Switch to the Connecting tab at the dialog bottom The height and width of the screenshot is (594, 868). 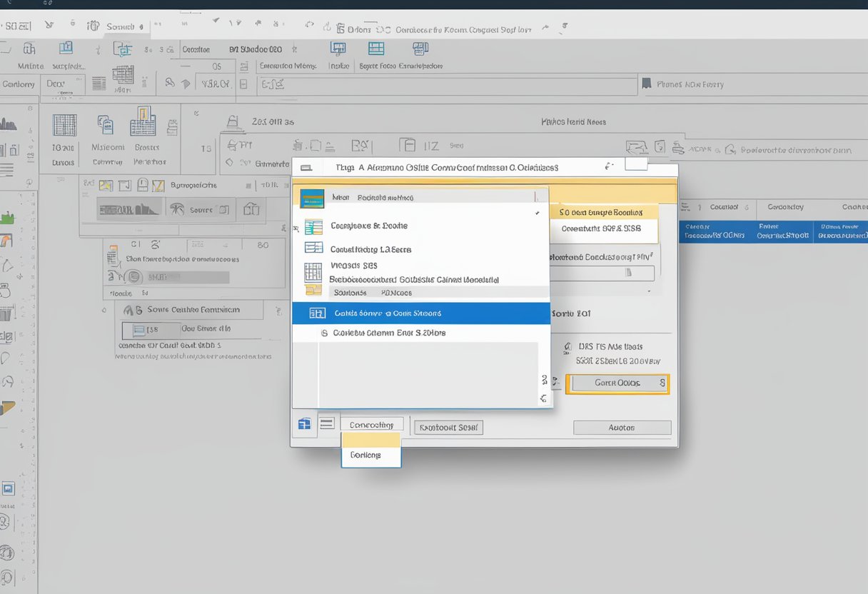coord(372,423)
